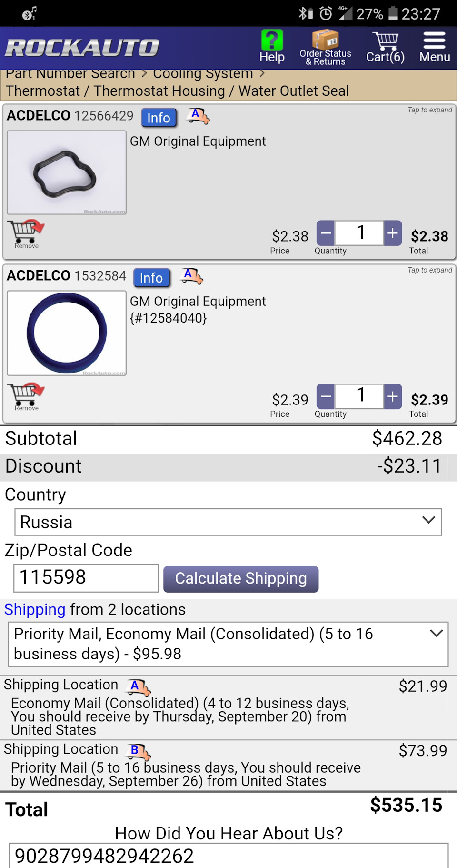Open the hamburger Menu

(435, 47)
